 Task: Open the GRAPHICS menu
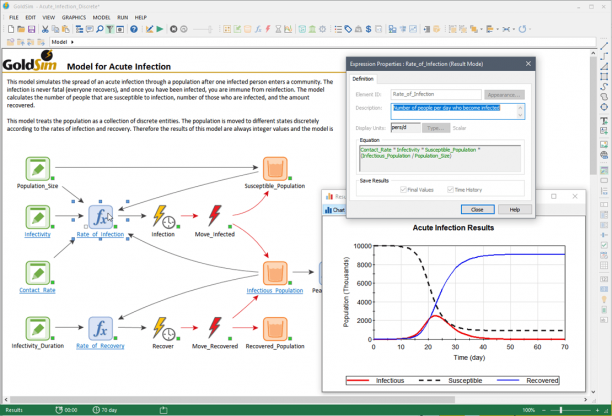pyautogui.click(x=74, y=18)
